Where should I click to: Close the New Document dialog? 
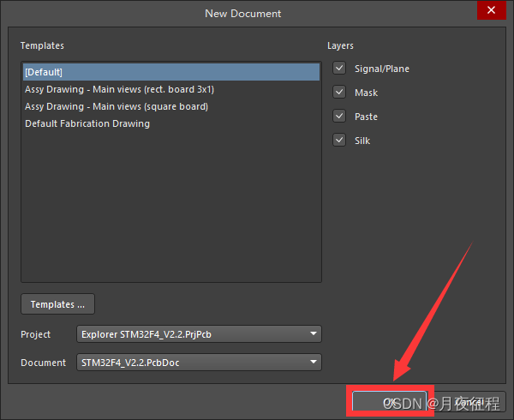pos(491,10)
